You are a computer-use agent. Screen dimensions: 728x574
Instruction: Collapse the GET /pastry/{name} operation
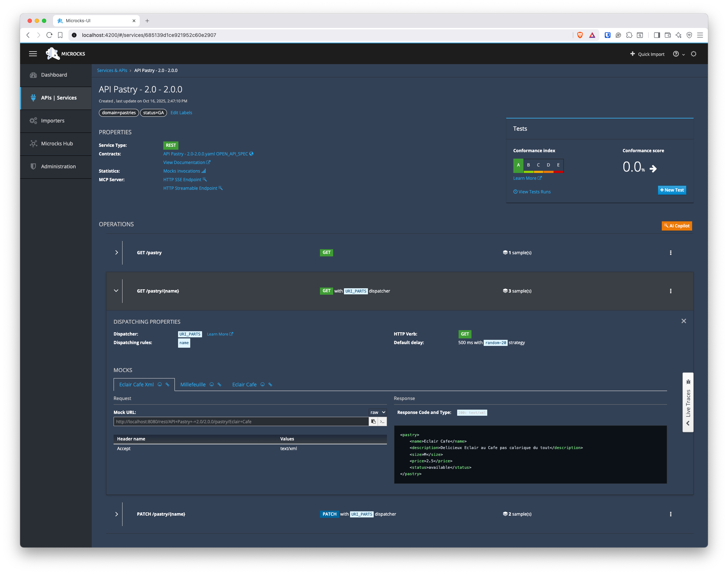coord(116,291)
